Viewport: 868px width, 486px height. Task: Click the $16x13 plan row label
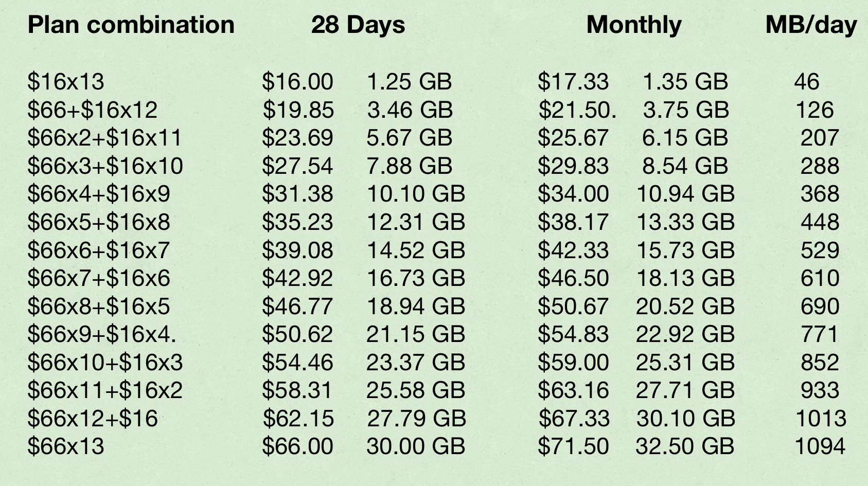[x=66, y=82]
